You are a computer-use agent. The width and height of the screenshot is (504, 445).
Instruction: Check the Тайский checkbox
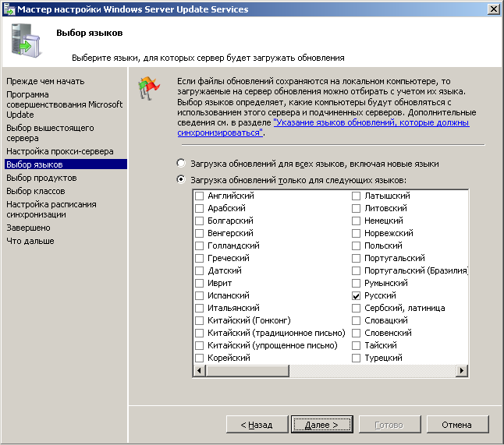[356, 345]
